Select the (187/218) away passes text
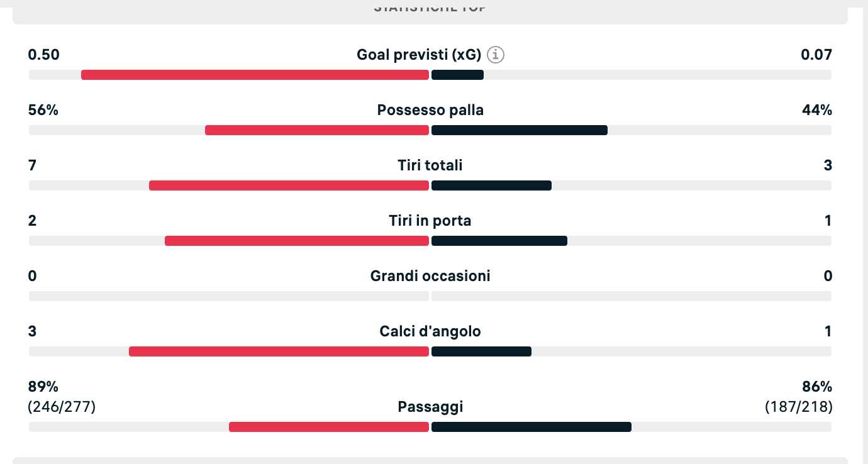 (799, 407)
